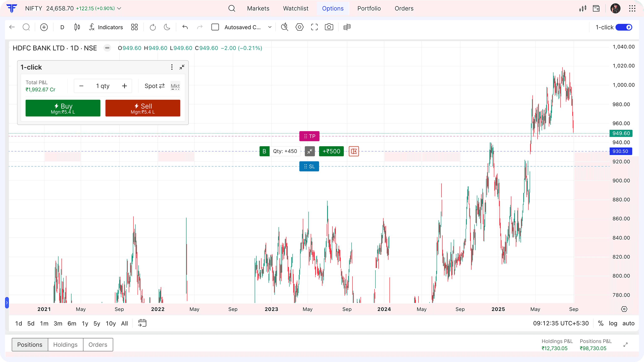This screenshot has height=362, width=644.
Task: Toggle the 1-click trading switch
Action: pos(624,27)
